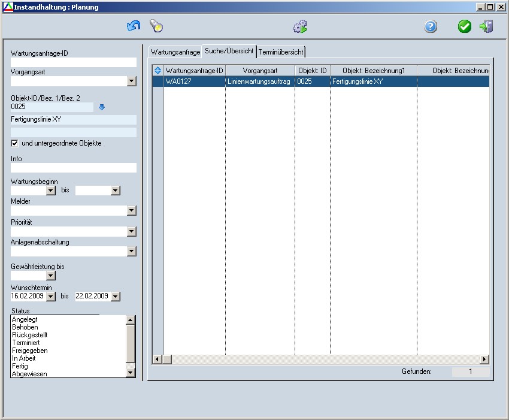Click the flashlight search icon
The width and height of the screenshot is (509, 420).
tap(156, 26)
